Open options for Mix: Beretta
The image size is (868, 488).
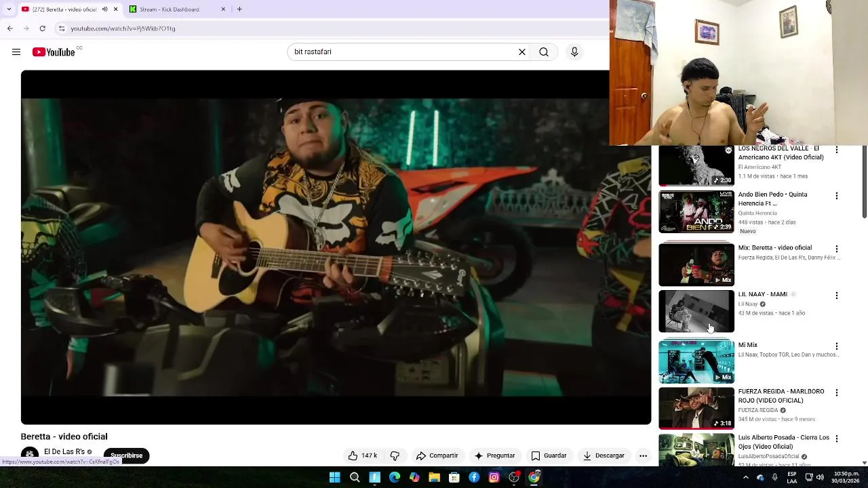[x=836, y=249]
